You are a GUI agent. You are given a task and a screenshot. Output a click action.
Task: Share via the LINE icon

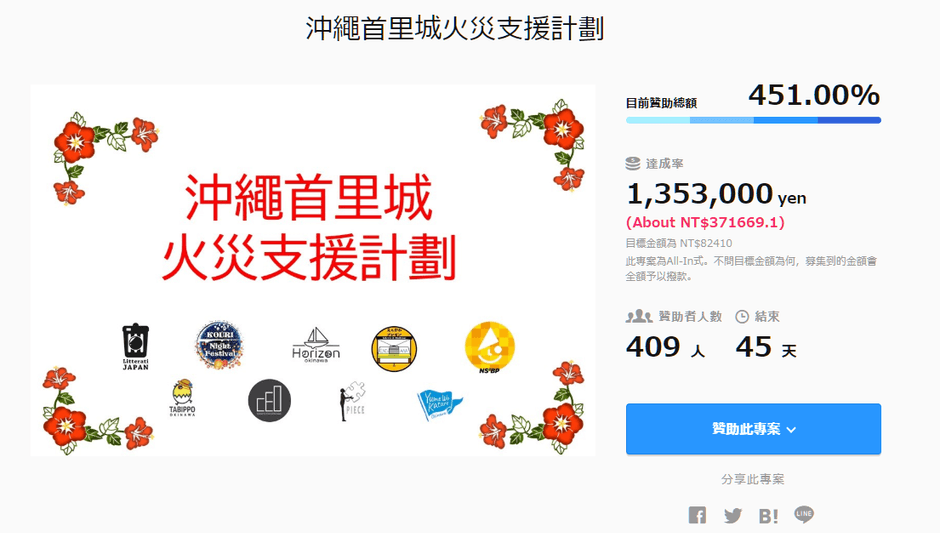coord(804,514)
